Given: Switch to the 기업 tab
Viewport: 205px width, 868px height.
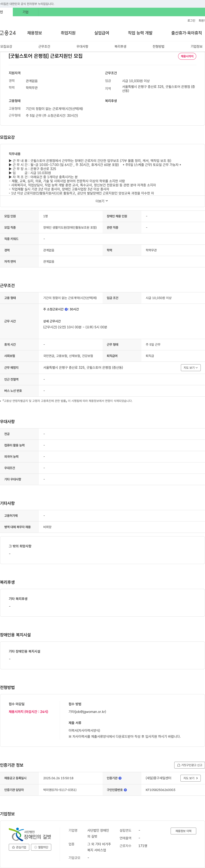Looking at the screenshot, I should point(26,12).
